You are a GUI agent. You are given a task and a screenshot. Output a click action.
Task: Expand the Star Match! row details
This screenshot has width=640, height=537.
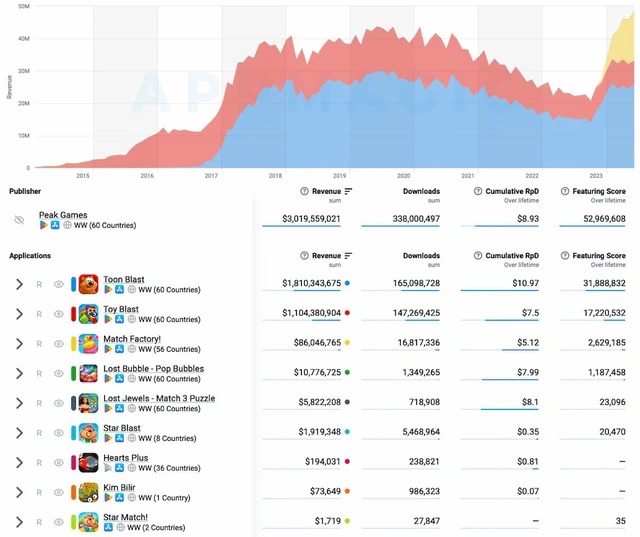[x=19, y=523]
